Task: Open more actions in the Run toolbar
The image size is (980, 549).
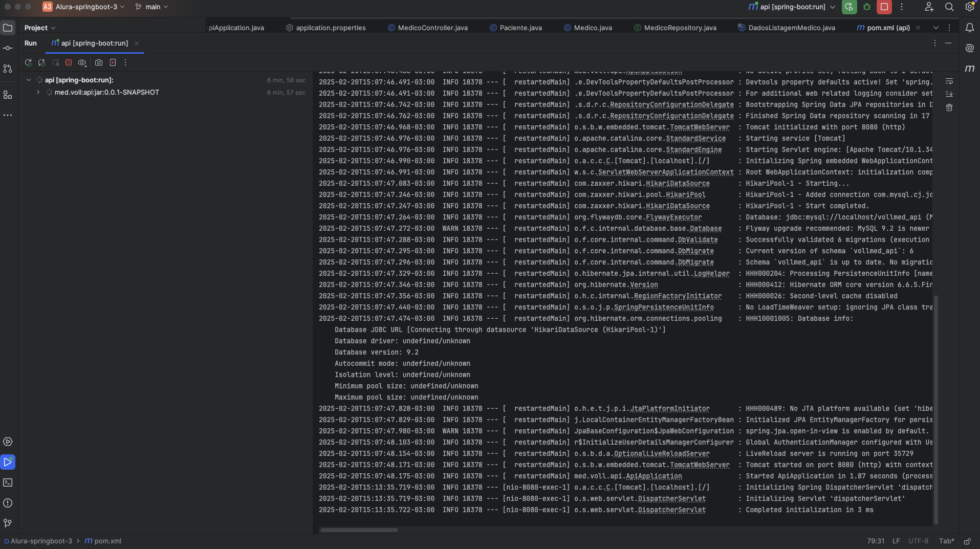Action: (x=125, y=62)
